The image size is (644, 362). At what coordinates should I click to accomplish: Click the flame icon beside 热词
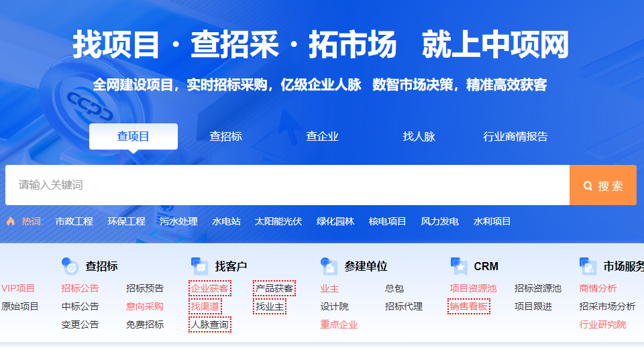coord(11,221)
